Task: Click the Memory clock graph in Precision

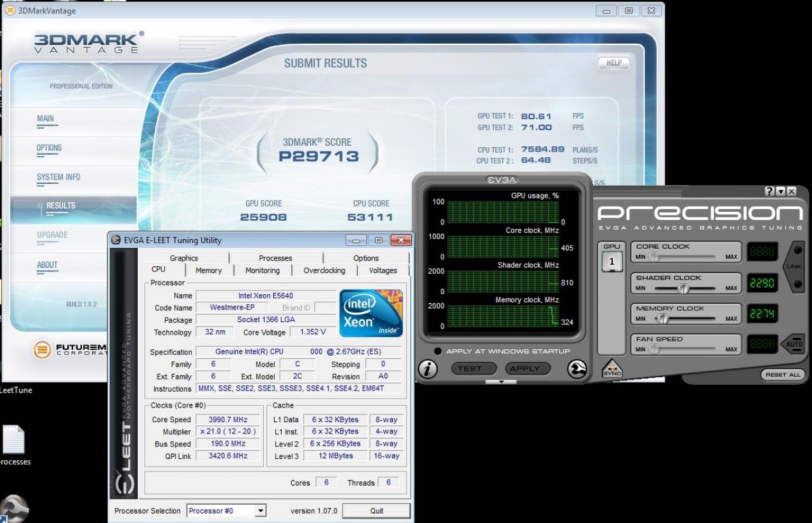Action: point(502,316)
